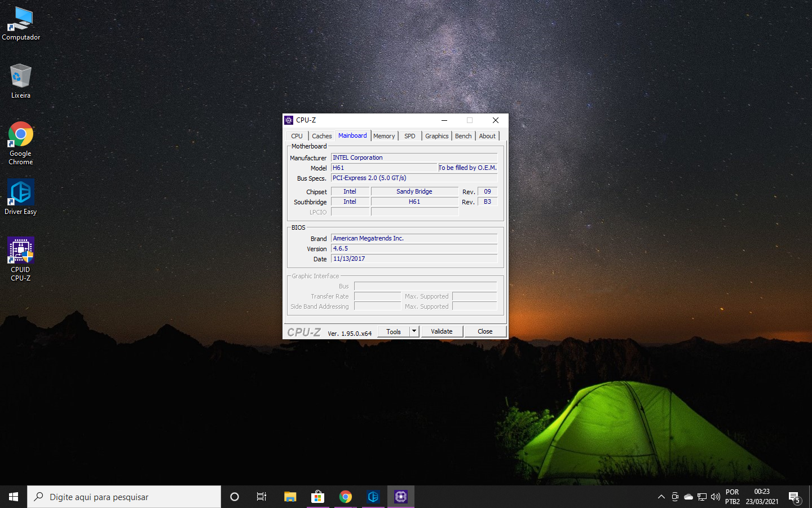Minimize the CPU-Z window

(x=444, y=120)
